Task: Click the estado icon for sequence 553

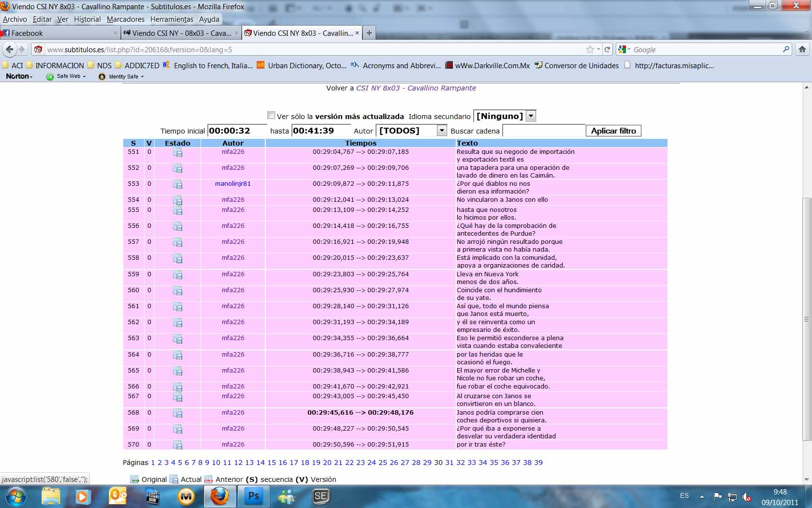Action: point(177,184)
